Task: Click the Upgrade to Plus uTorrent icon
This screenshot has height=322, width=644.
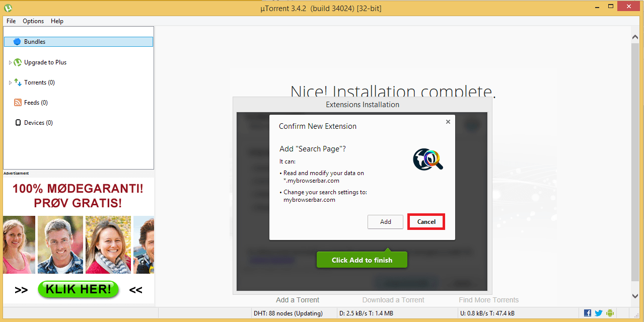Action: point(18,62)
